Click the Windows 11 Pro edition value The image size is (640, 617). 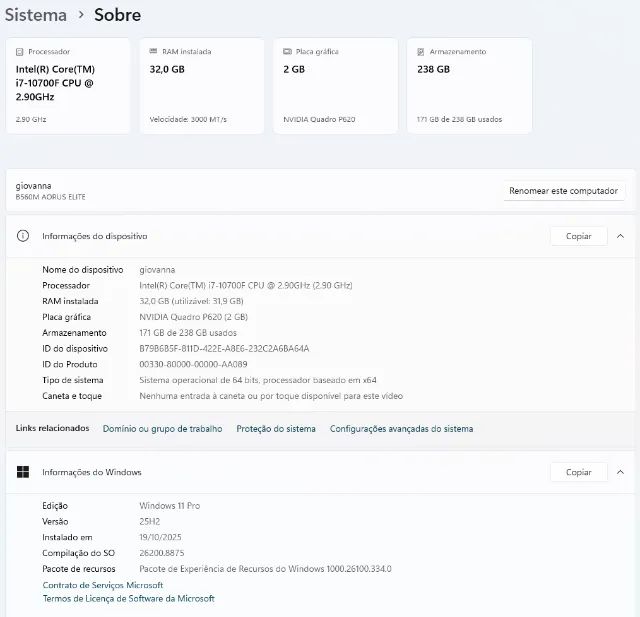[x=169, y=506]
